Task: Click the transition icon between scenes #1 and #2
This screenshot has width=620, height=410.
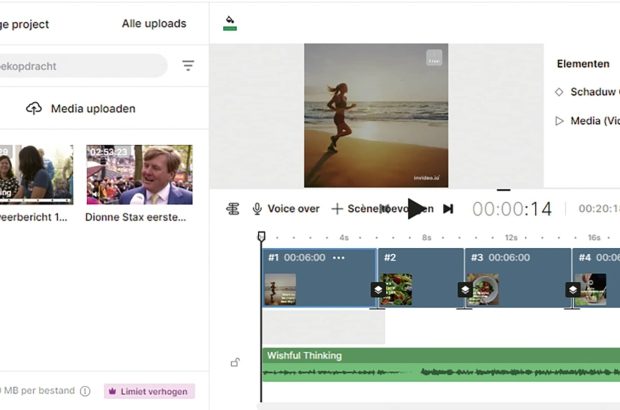Action: click(377, 289)
